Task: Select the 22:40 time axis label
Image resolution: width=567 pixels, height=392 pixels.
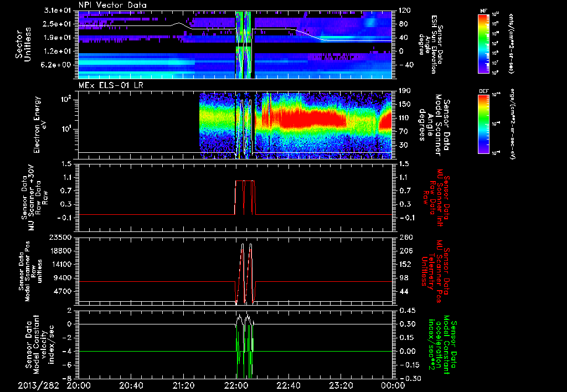Action: [x=288, y=385]
